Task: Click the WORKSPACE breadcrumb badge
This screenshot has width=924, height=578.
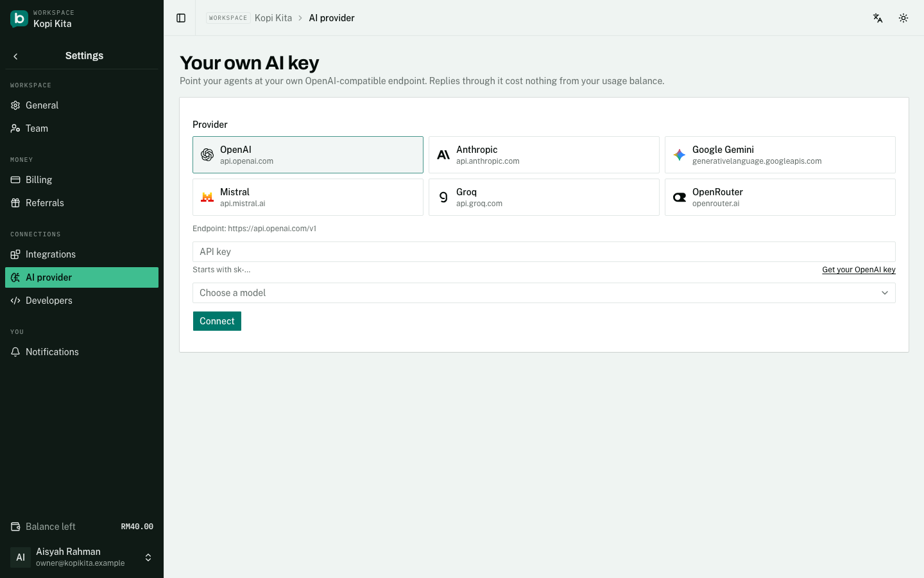Action: [x=228, y=18]
